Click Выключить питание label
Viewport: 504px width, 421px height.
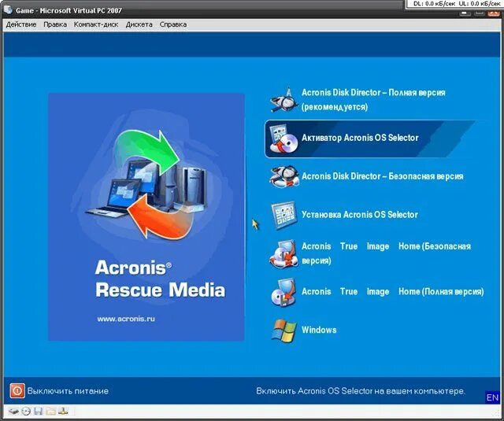pos(68,391)
